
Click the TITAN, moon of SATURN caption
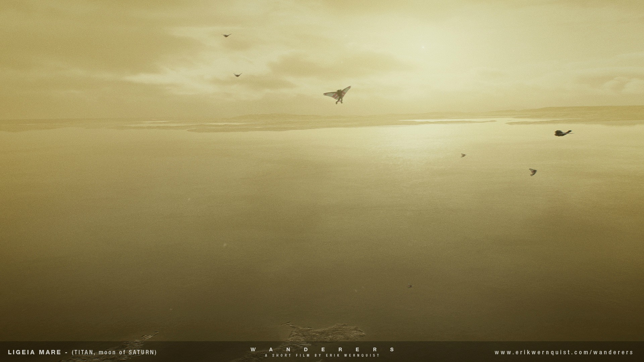coord(114,352)
